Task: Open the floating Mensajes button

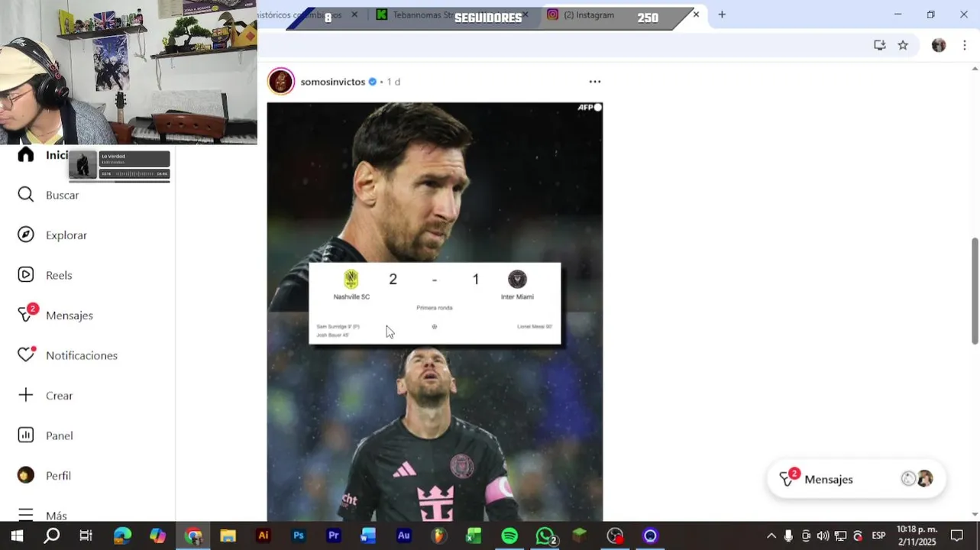Action: (x=856, y=479)
